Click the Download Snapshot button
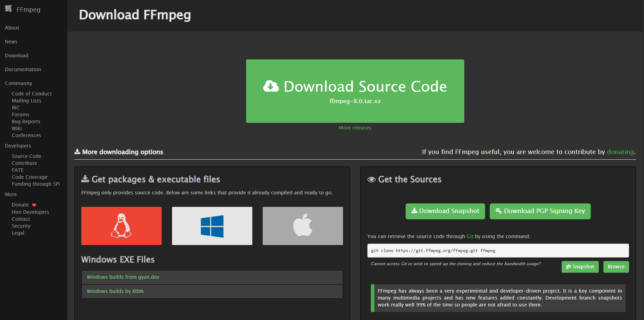644x320 pixels. tap(445, 211)
